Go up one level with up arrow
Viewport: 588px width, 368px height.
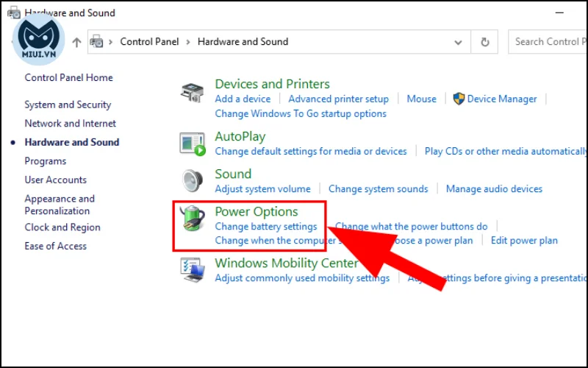click(76, 42)
